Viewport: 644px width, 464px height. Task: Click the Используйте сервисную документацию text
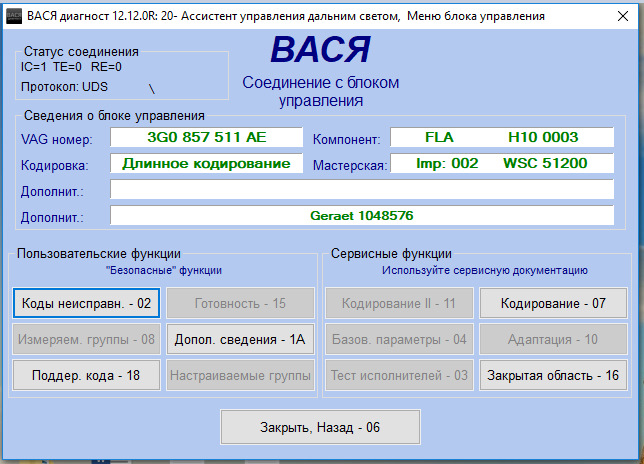pos(485,270)
